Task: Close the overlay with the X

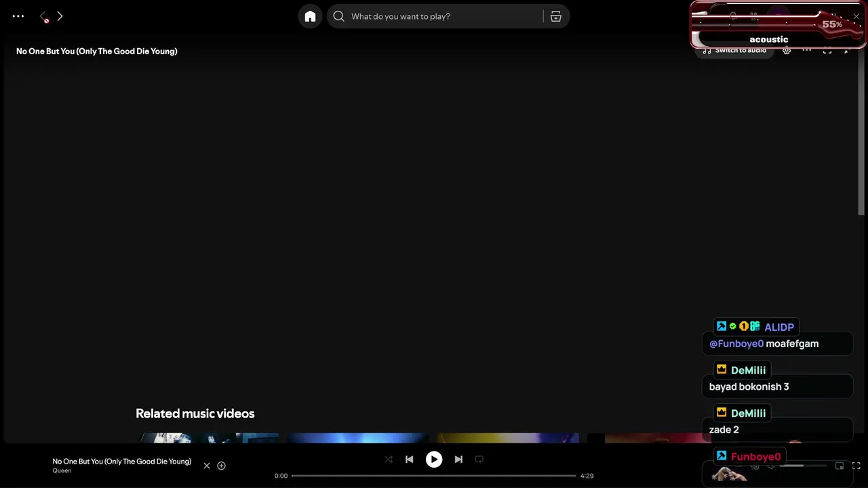Action: 856,16
